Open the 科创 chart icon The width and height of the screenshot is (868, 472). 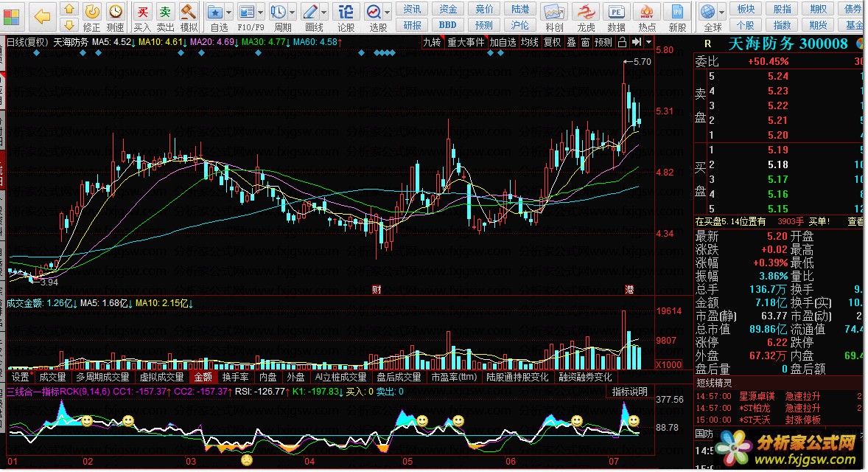[x=553, y=12]
